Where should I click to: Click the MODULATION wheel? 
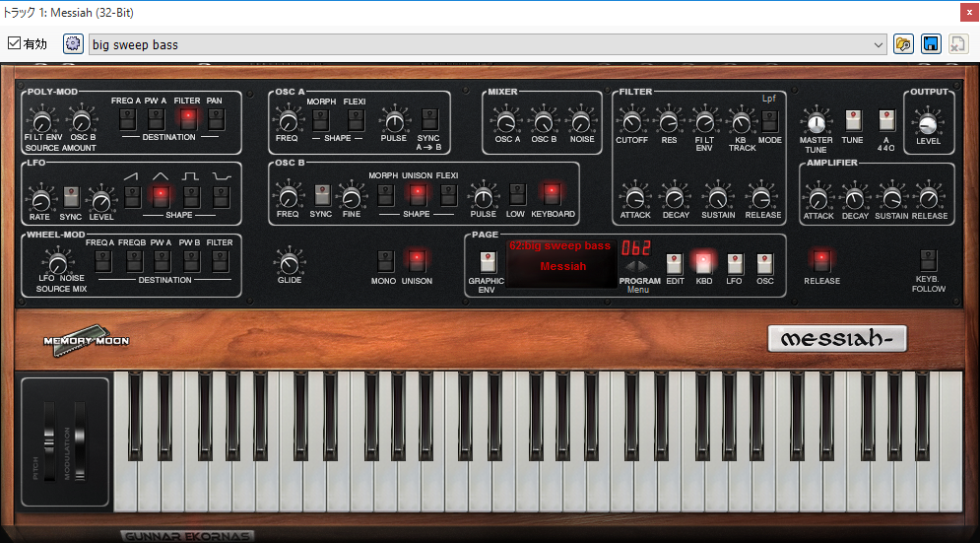[80, 441]
